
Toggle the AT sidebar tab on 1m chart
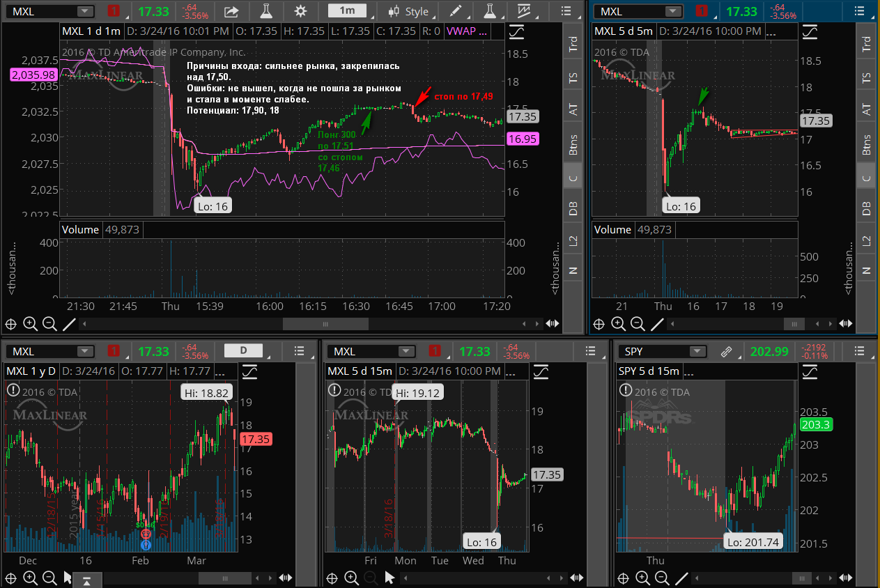[573, 110]
